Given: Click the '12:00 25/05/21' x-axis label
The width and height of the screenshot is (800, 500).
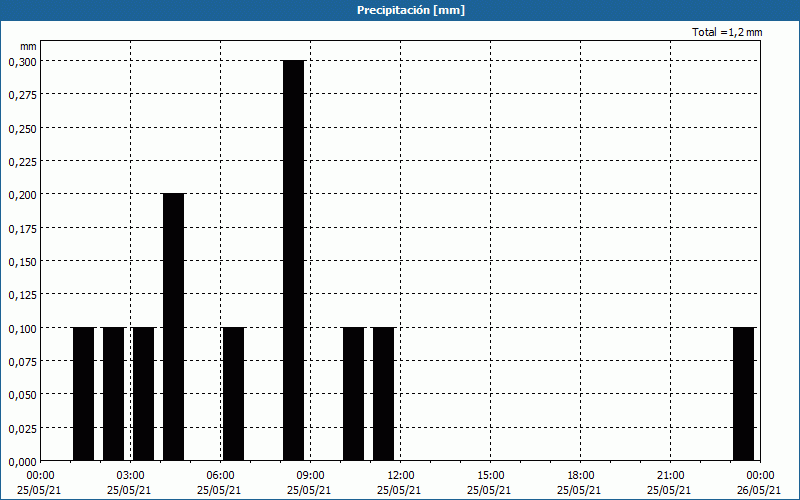Looking at the screenshot, I should pyautogui.click(x=399, y=483).
